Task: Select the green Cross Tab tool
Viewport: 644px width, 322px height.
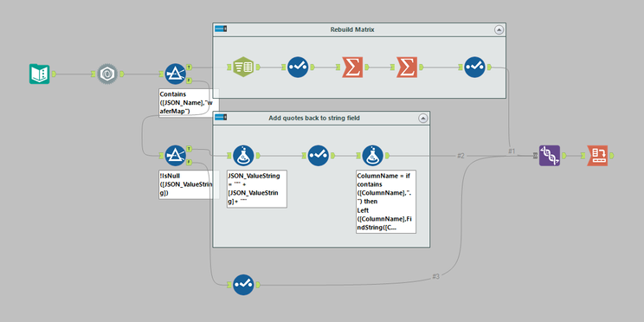Action: point(243,67)
